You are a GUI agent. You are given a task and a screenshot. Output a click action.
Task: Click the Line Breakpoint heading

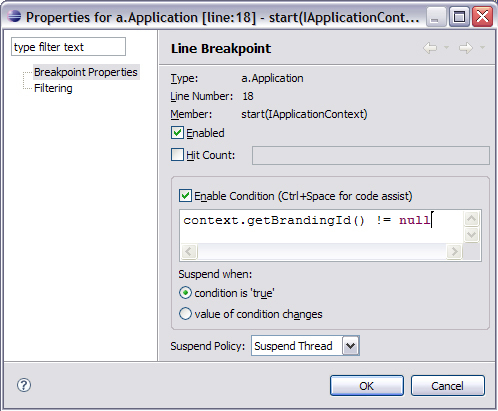click(221, 49)
